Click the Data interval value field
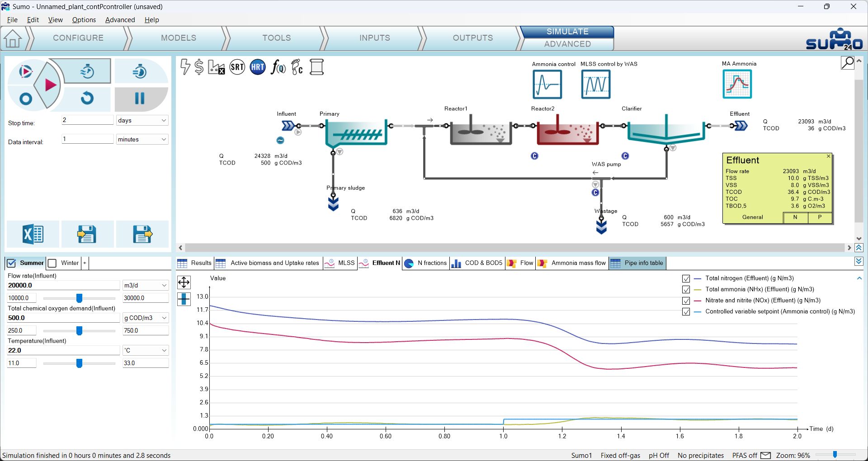 pos(87,139)
